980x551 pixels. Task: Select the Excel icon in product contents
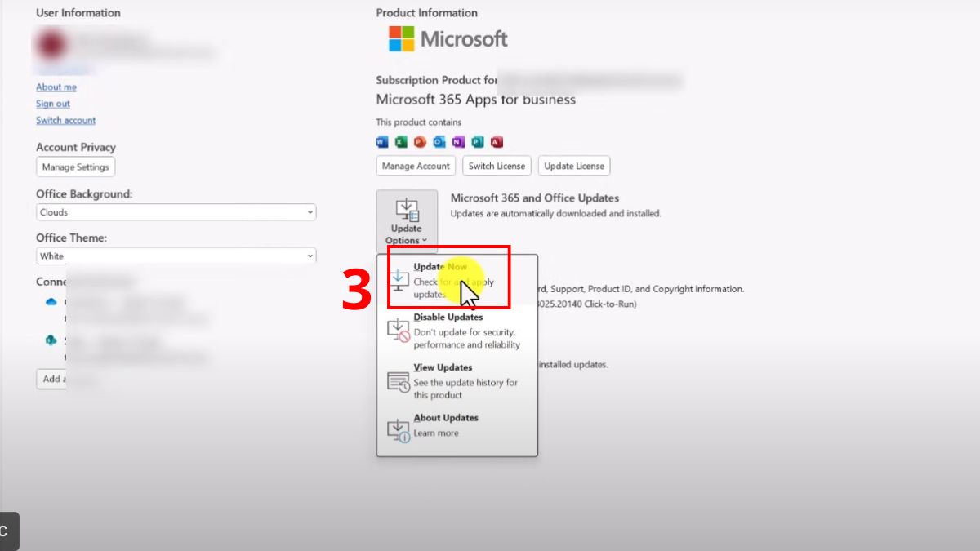click(400, 141)
